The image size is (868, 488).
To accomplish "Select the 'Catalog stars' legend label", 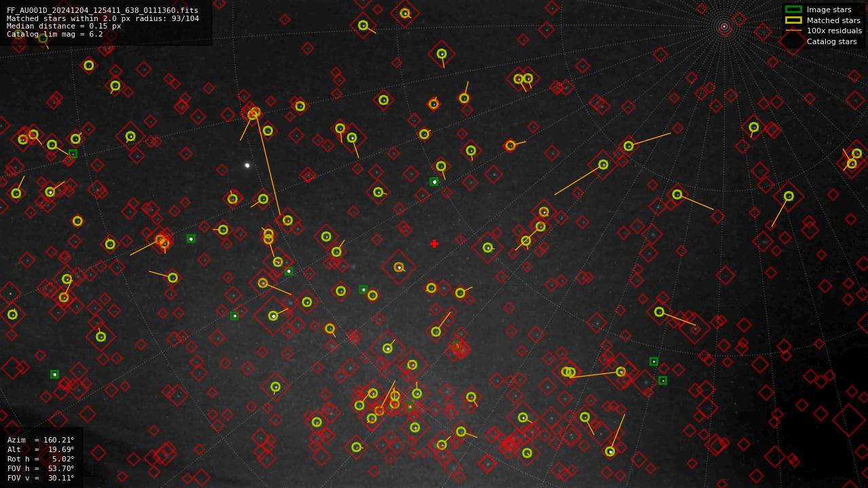I will [831, 41].
